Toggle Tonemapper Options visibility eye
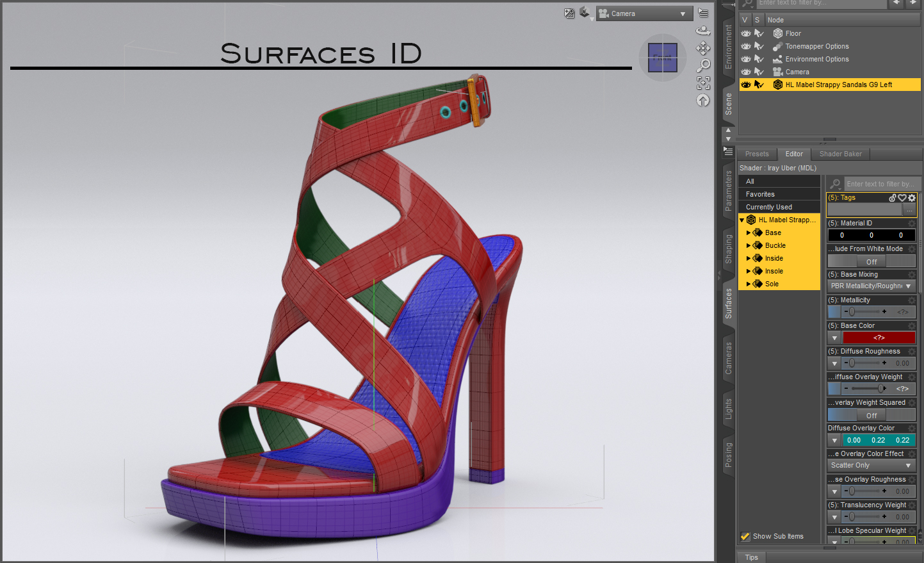Screen dimensions: 924x563 [x=746, y=46]
